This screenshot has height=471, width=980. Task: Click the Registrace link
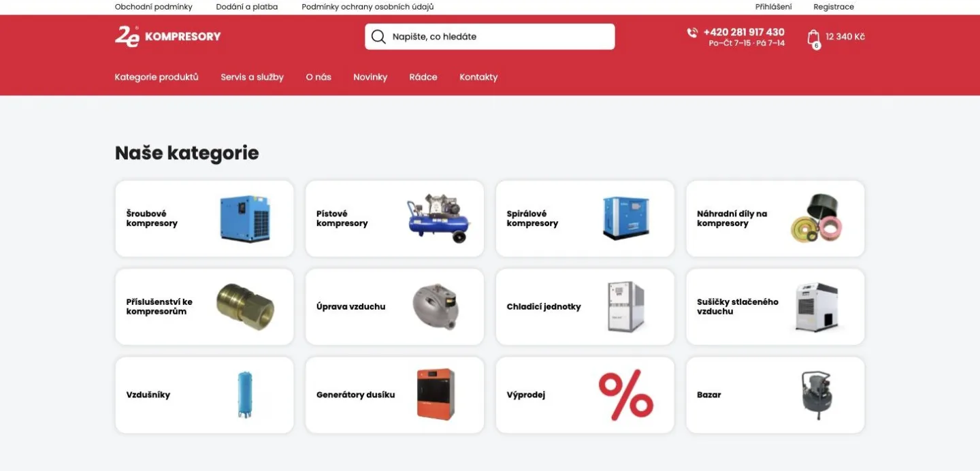click(834, 7)
